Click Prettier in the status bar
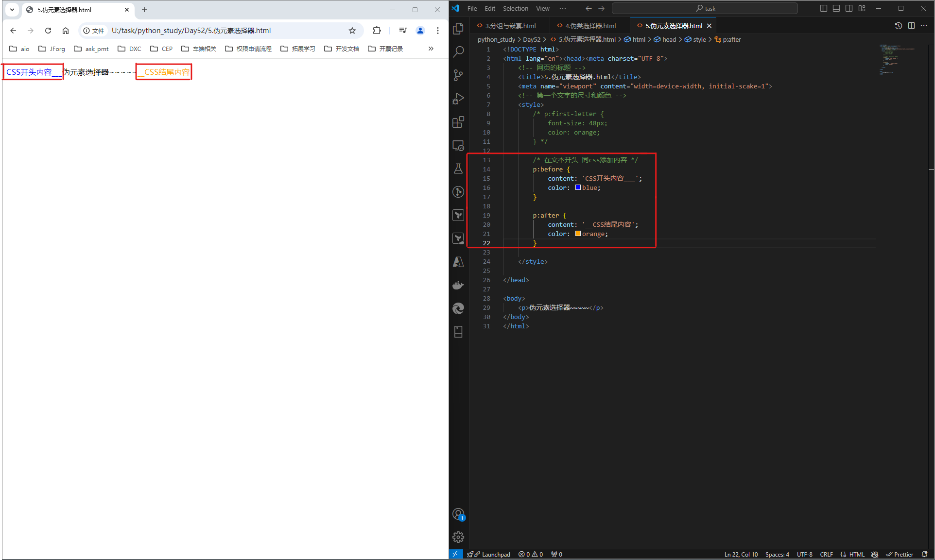935x560 pixels. click(x=900, y=554)
